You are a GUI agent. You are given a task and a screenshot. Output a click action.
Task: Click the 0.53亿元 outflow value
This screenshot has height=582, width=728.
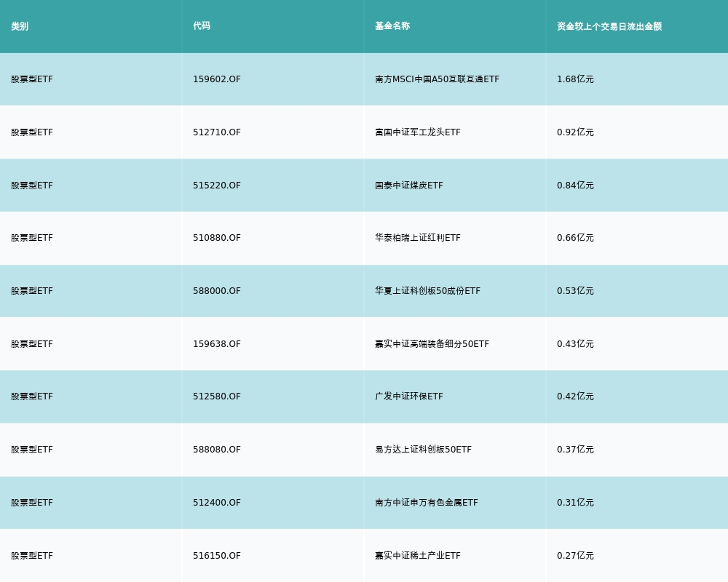pyautogui.click(x=575, y=291)
